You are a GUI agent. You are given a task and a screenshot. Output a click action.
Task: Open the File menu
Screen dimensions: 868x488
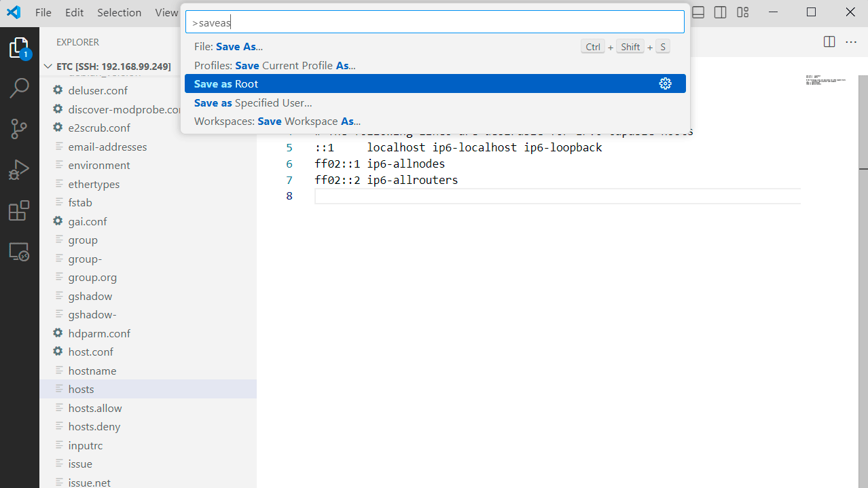(43, 12)
